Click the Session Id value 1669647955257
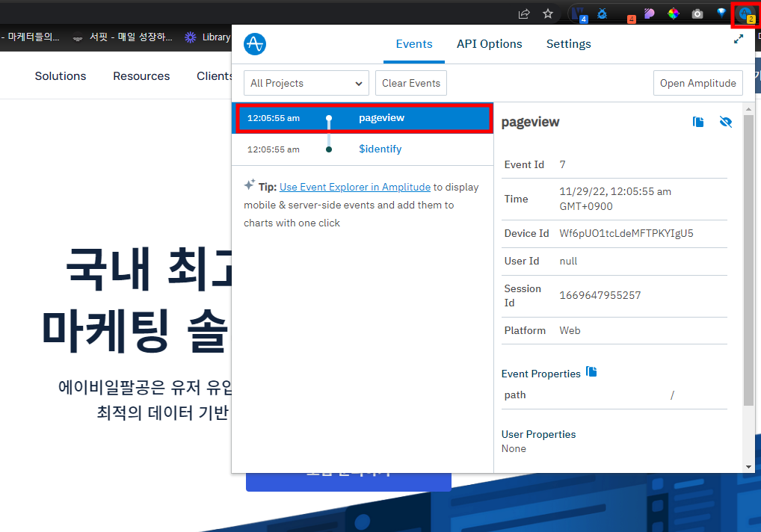Screen dimensions: 761x532 click(600, 295)
